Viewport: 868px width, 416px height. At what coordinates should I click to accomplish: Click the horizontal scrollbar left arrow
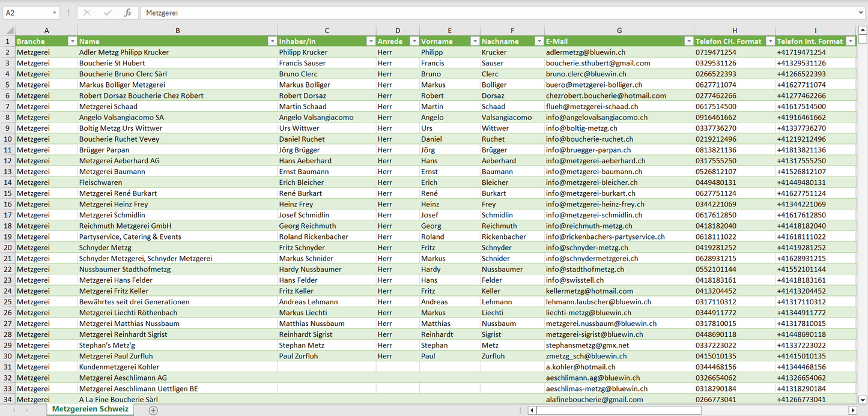point(532,411)
